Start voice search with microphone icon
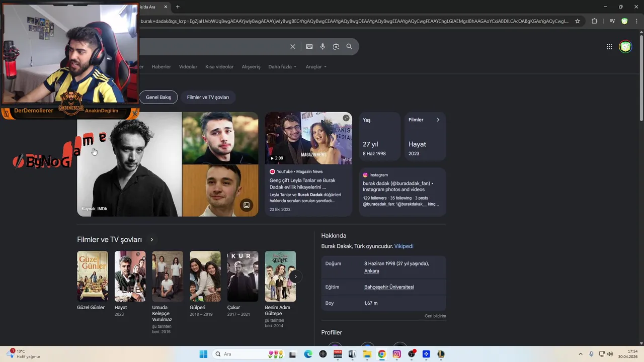The width and height of the screenshot is (644, 362). tap(323, 47)
